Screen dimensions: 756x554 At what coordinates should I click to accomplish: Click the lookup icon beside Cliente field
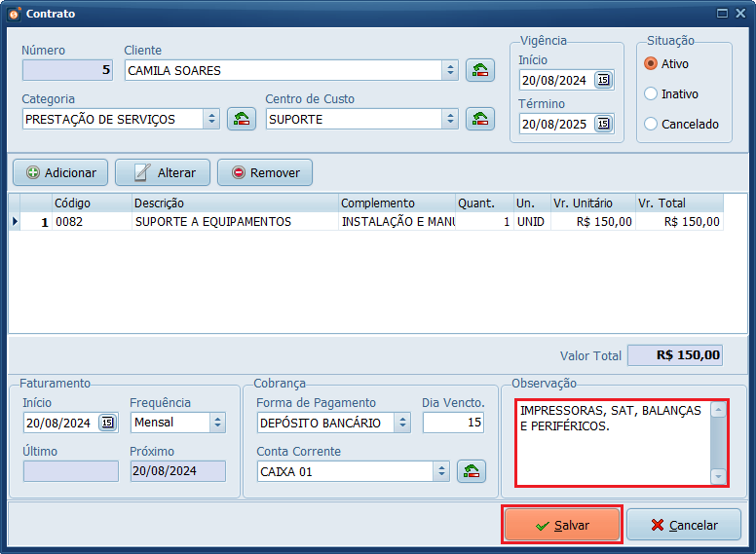click(x=480, y=70)
